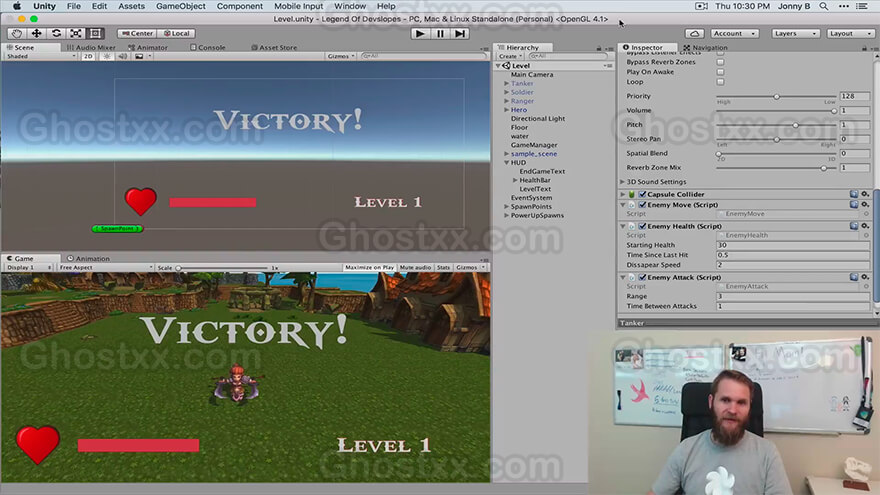Expand 3D Sound Settings section

tap(622, 182)
